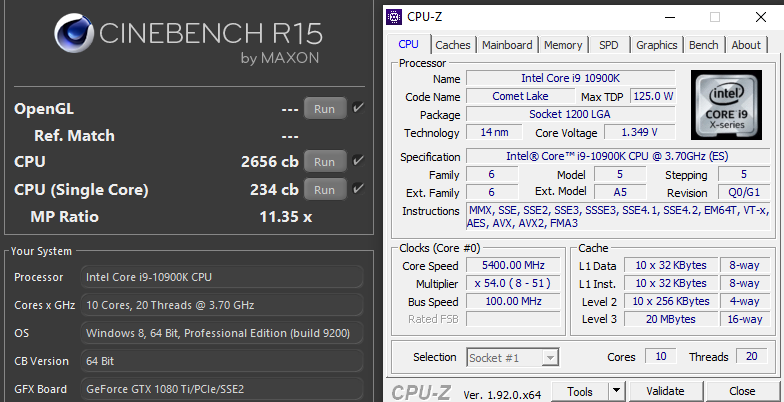
Task: Click the Level 2 value 10 x 256 KBytes
Action: click(670, 301)
